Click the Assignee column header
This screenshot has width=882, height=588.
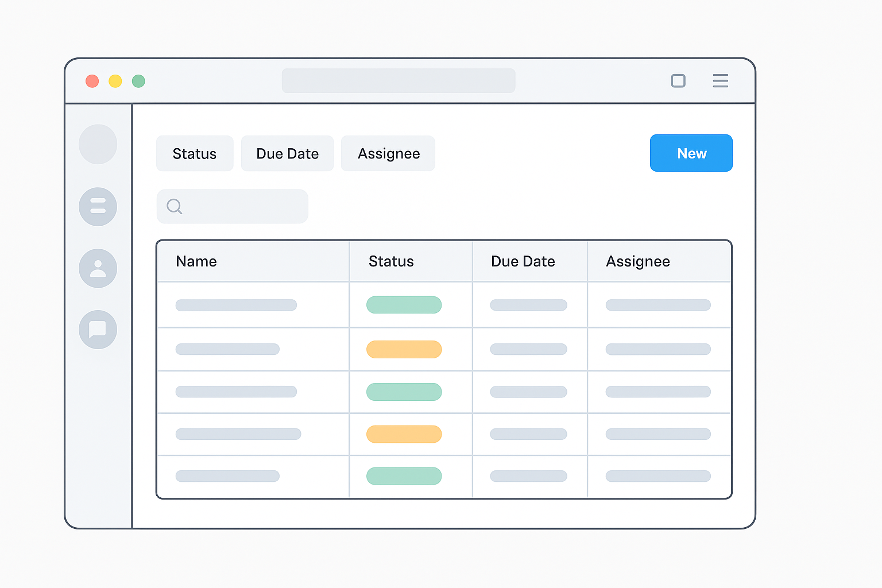(637, 261)
